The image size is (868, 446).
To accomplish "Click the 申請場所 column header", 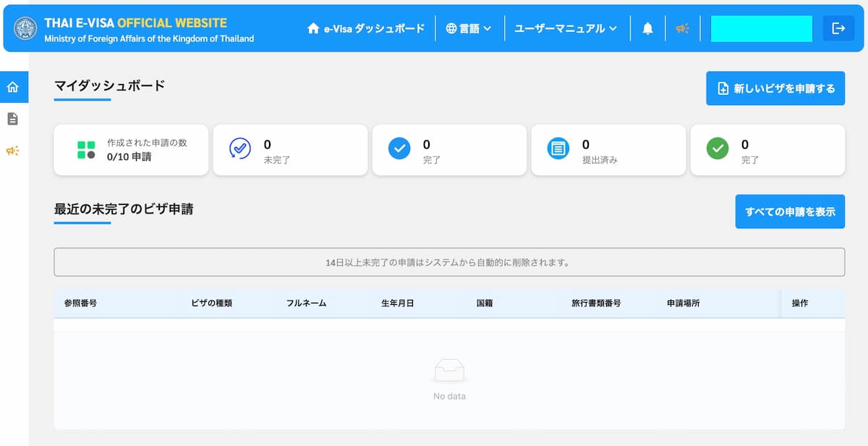I will [684, 303].
